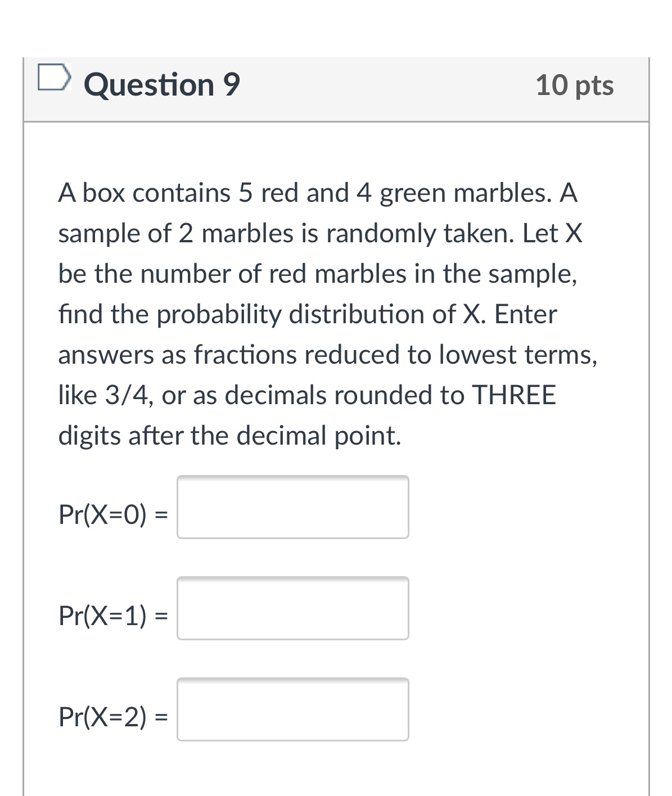This screenshot has height=796, width=672.
Task: Click the Question 9 heading
Action: (x=162, y=84)
